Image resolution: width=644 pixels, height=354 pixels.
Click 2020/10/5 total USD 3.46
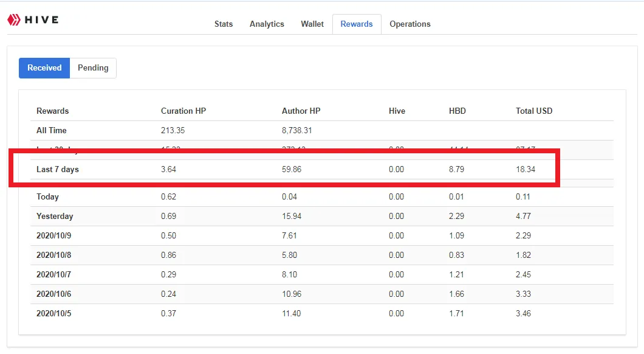523,313
